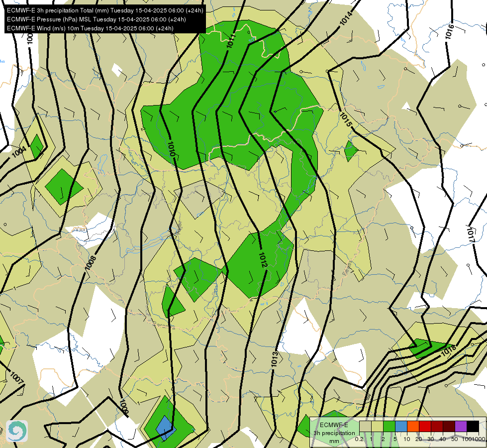Click the legend value '50'
Screen dimensions: 487x448
[x=454, y=439]
